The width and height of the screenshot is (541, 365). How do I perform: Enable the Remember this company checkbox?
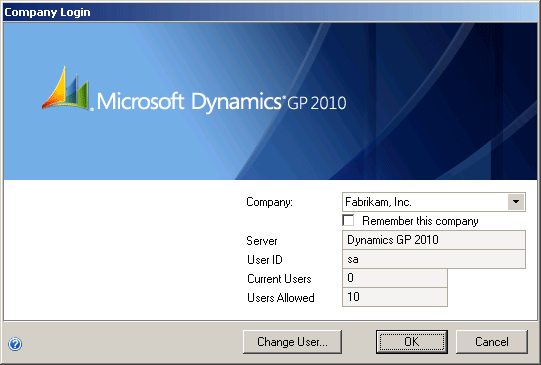tap(348, 220)
